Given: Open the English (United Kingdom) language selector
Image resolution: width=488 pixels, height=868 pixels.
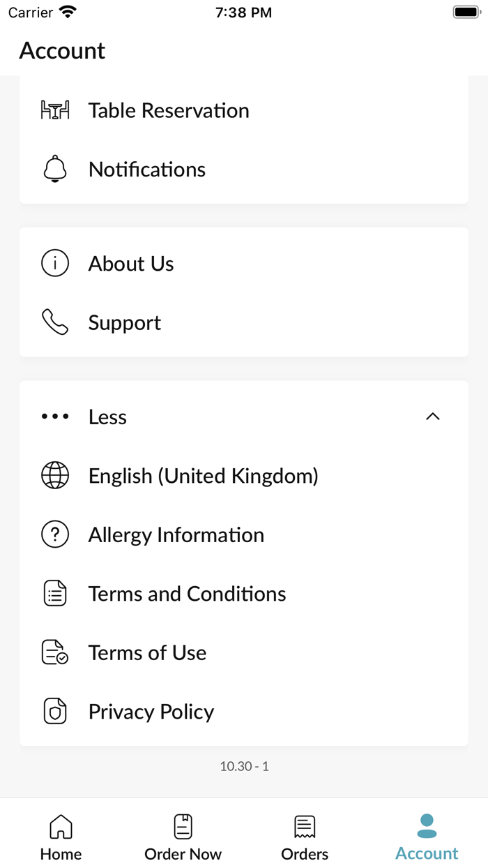Looking at the screenshot, I should point(244,476).
